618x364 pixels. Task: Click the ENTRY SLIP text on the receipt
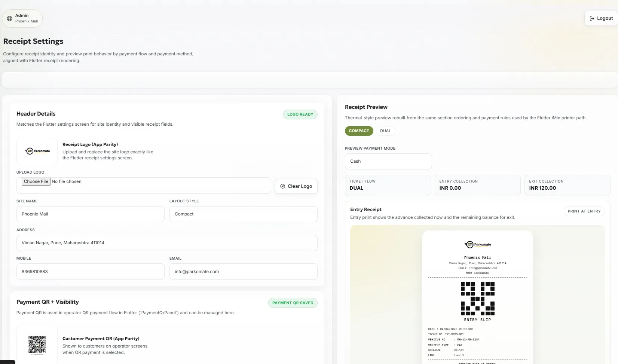coord(477,320)
